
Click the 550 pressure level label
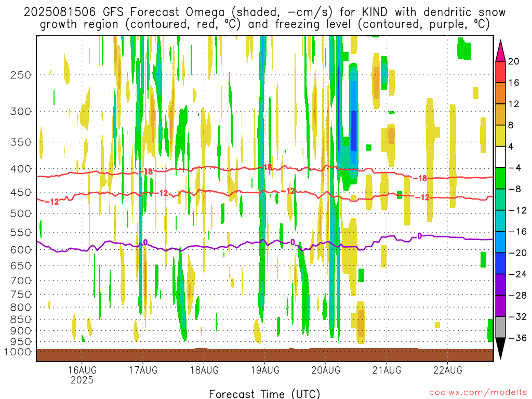click(x=21, y=232)
